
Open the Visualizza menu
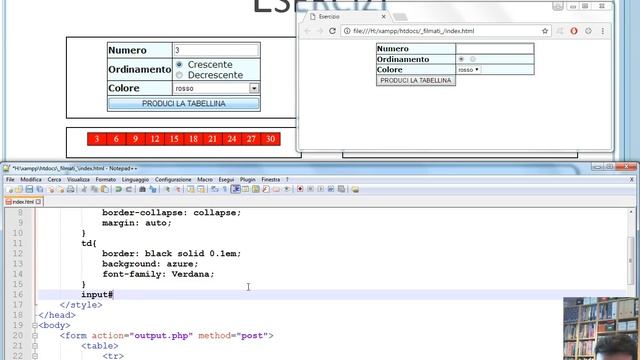point(78,180)
